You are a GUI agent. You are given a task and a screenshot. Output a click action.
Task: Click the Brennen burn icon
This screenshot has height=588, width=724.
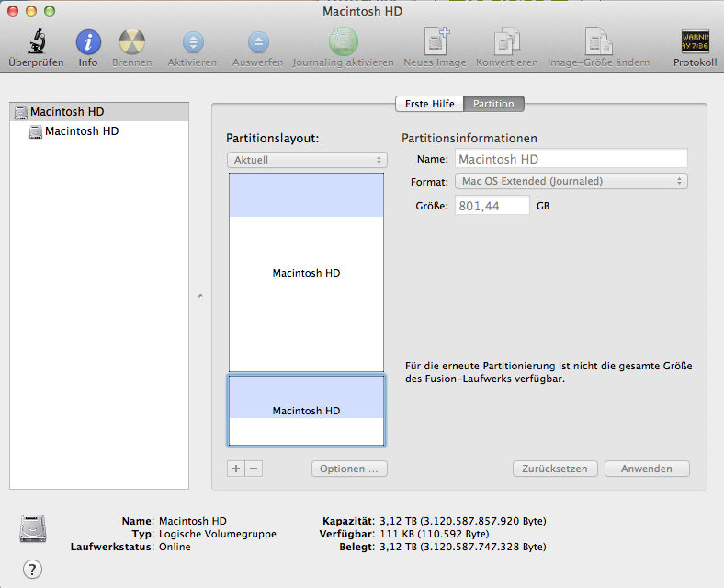(x=132, y=42)
